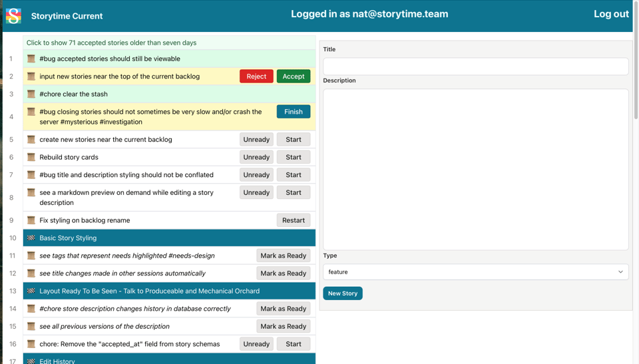
Task: Click scroll icon for 'see all previous versions' story
Action: pos(31,326)
